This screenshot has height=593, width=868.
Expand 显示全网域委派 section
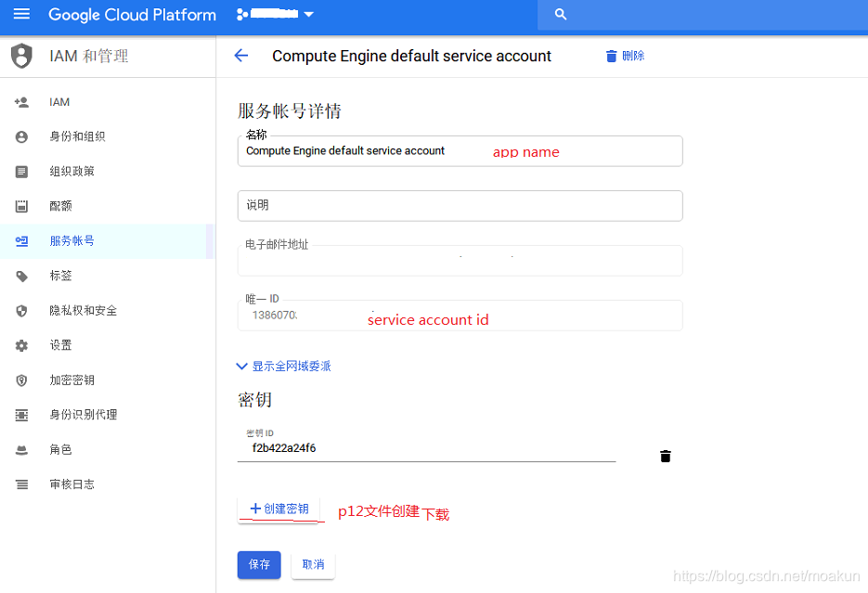coord(283,367)
